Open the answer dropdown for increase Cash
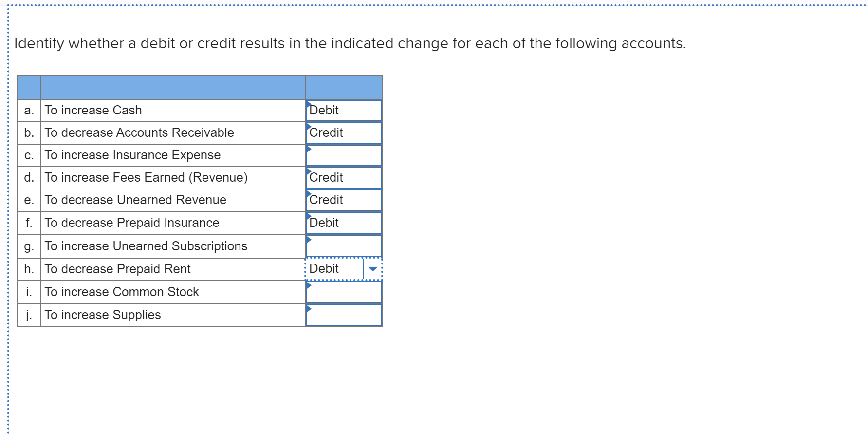 343,110
